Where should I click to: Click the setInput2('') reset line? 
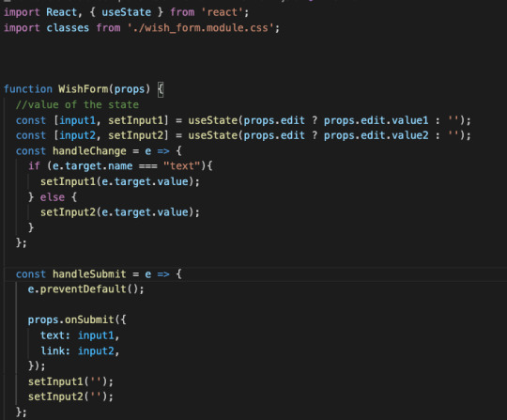(70, 397)
